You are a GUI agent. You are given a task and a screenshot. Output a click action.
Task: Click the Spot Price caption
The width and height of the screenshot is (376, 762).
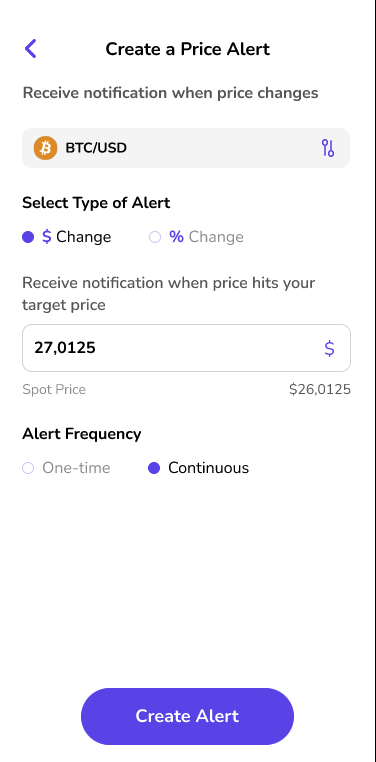click(54, 389)
